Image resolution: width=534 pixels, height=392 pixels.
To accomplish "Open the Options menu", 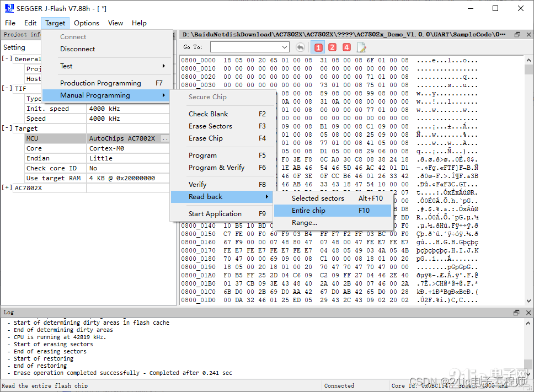I will (x=87, y=23).
